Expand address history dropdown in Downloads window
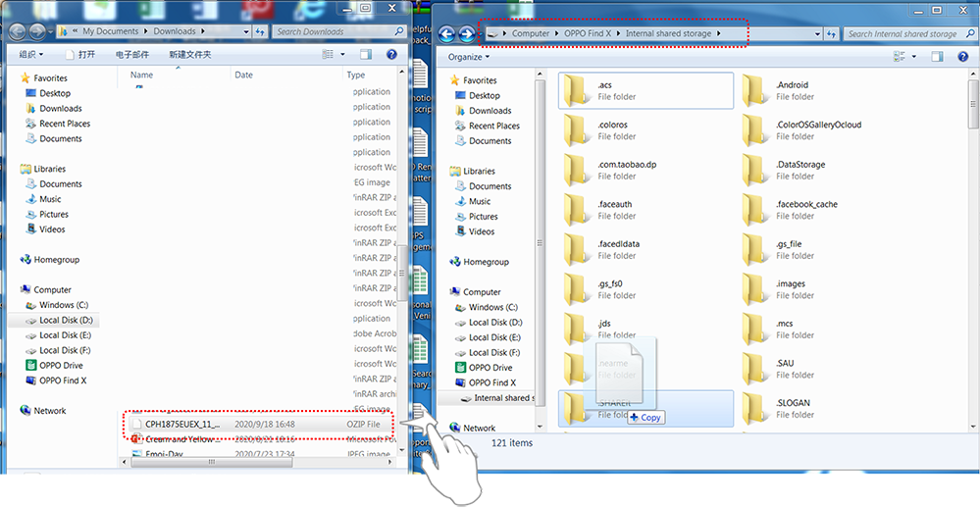Viewport: 980px width, 508px height. tap(246, 31)
